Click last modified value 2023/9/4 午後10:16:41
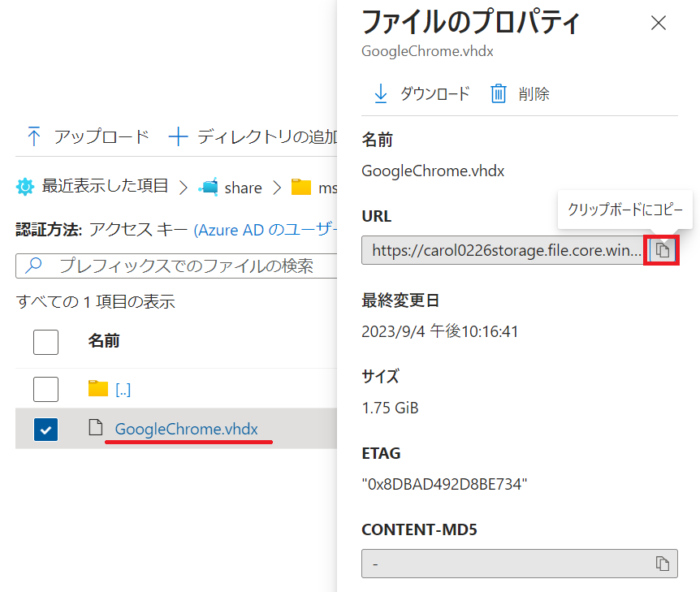Screen dimensions: 700x592 point(439,331)
